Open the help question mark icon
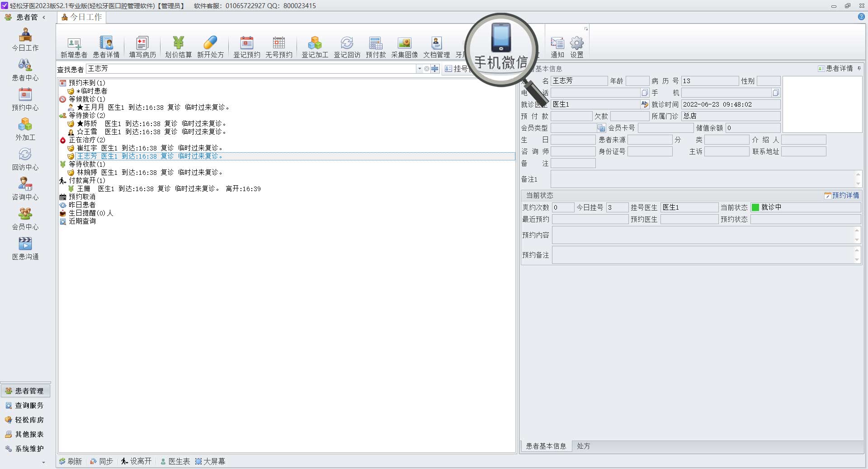The image size is (868, 469). coord(861,17)
